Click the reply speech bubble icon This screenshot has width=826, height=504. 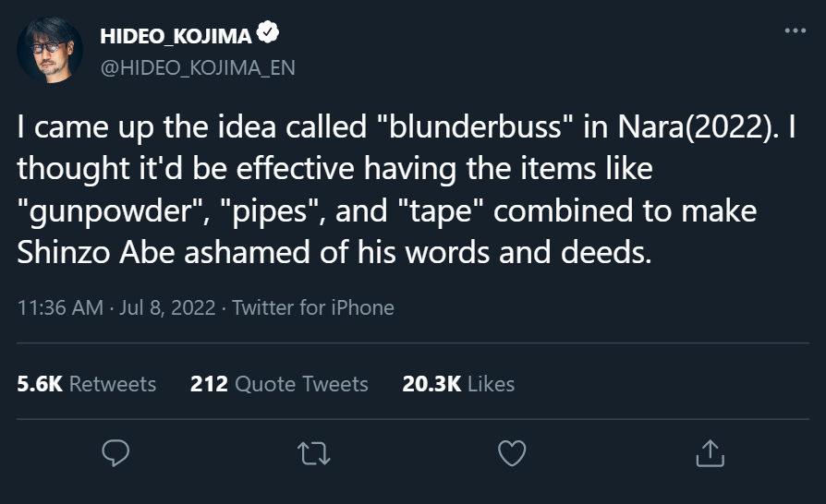point(115,453)
